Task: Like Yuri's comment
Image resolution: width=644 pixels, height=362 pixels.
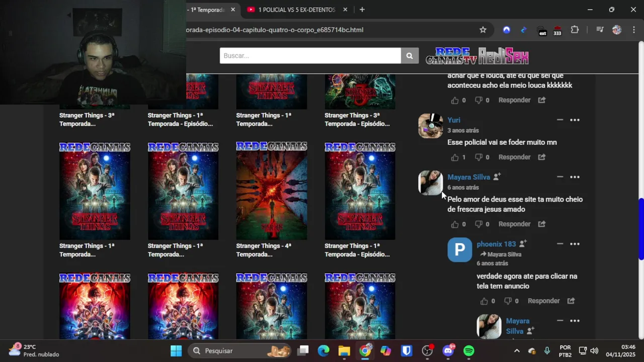Action: click(x=455, y=157)
